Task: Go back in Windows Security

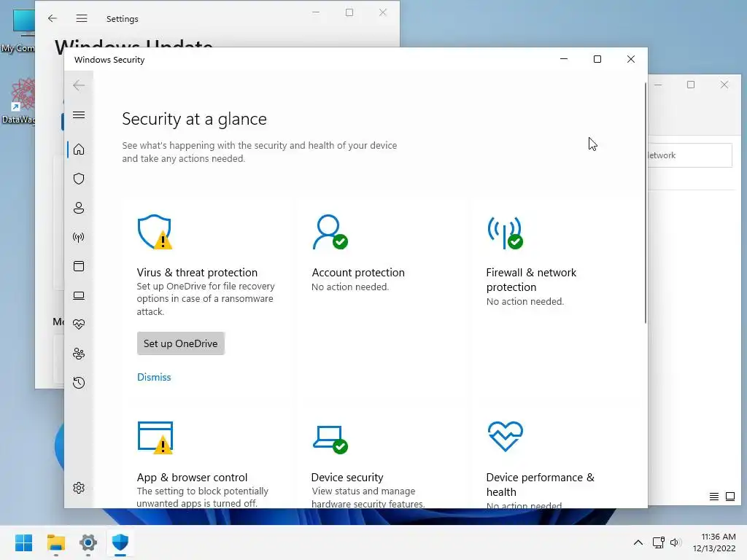Action: 79,86
